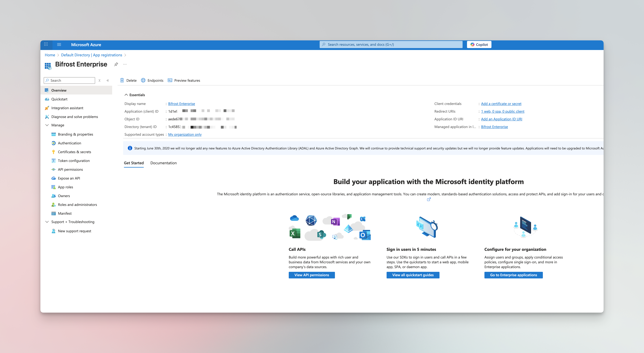Click the Directory (tenant) ID value
Viewport: 644px width, 353px height.
[202, 127]
